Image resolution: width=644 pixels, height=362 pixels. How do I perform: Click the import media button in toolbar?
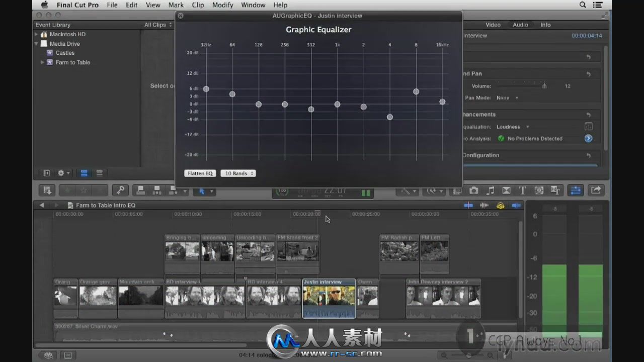[x=47, y=190]
